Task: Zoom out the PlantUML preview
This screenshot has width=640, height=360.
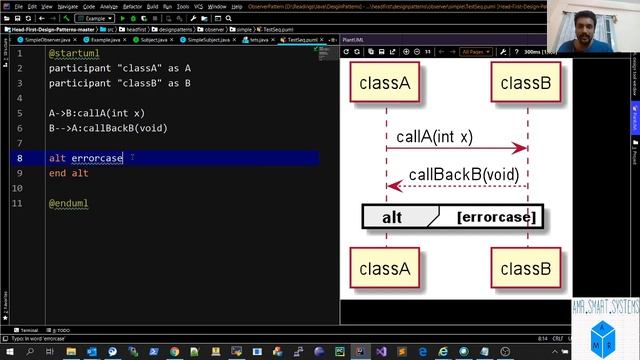Action: coord(417,52)
